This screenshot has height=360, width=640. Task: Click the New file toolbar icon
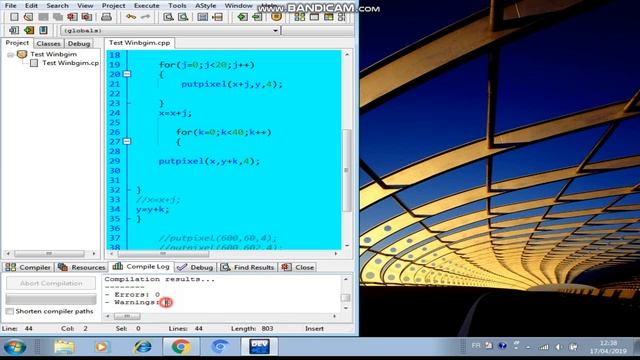(14, 17)
